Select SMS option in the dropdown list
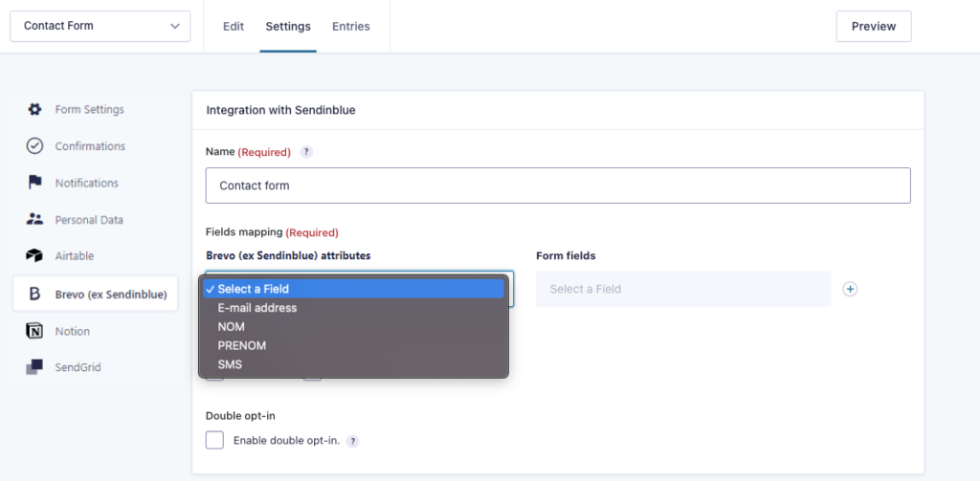Viewport: 980px width, 481px height. [x=231, y=364]
